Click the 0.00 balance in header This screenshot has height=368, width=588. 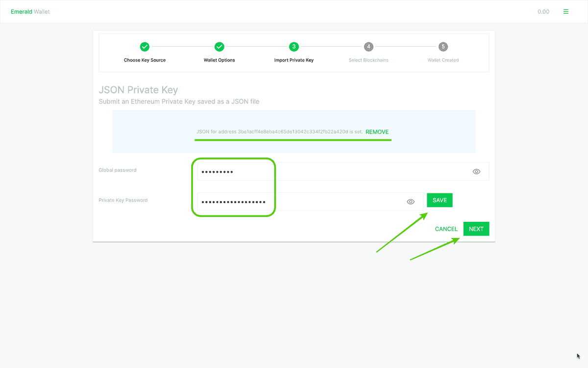coord(543,12)
